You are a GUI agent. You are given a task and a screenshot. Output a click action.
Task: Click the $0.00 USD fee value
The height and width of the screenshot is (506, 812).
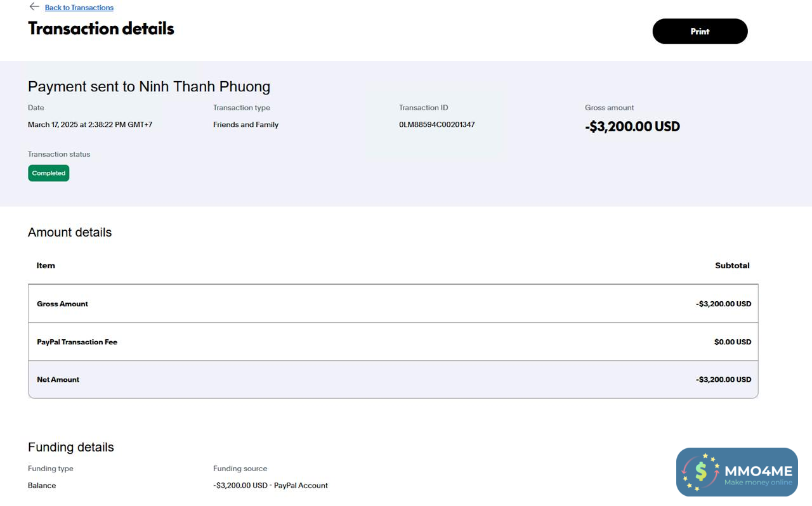[x=732, y=342]
